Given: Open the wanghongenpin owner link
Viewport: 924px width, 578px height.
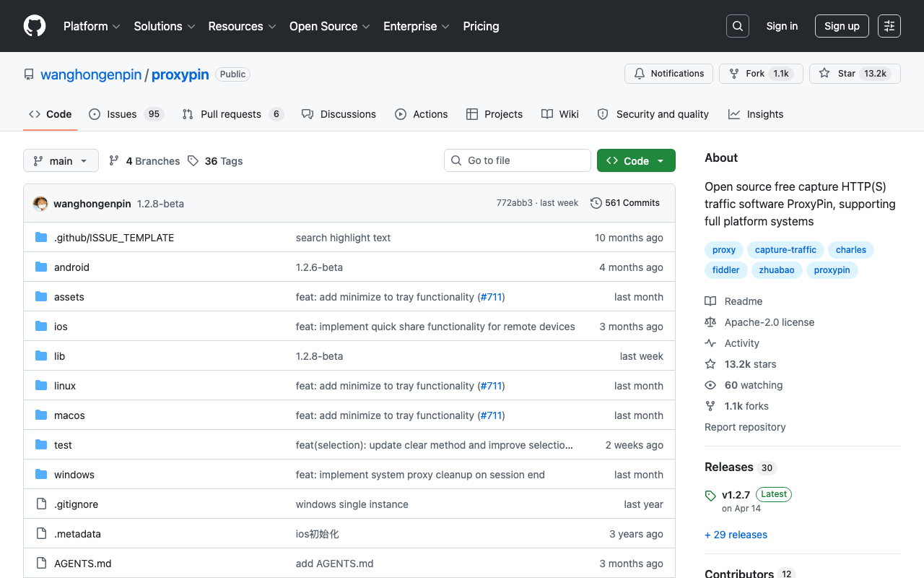Looking at the screenshot, I should [x=91, y=74].
